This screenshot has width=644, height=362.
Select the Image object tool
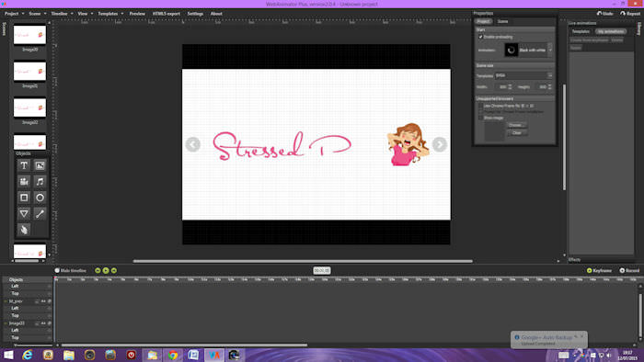point(40,165)
